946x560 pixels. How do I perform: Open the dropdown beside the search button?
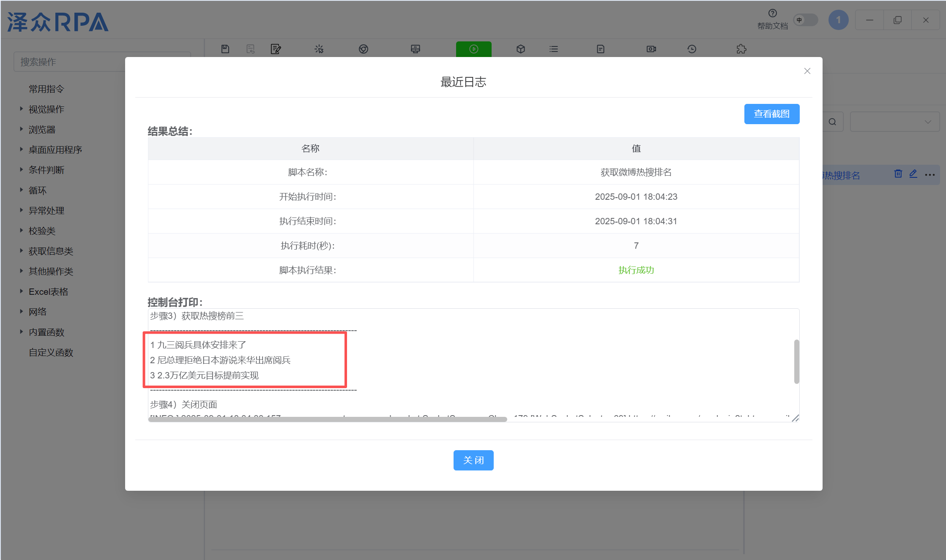point(894,122)
